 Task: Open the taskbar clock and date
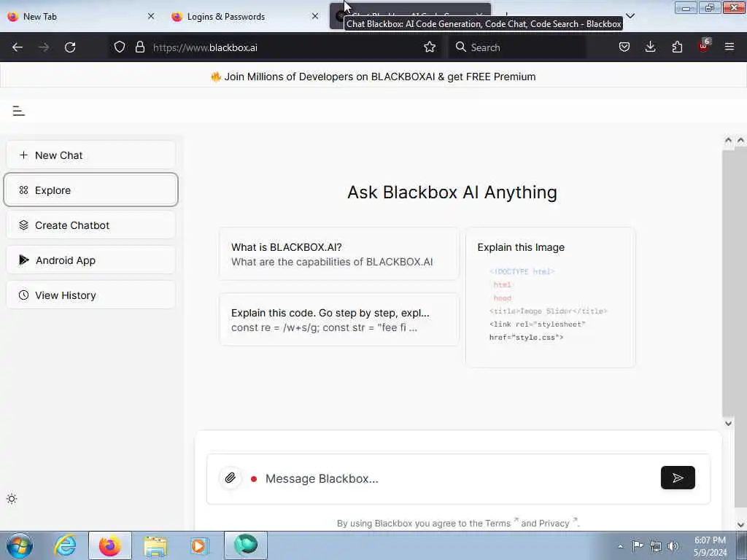710,546
